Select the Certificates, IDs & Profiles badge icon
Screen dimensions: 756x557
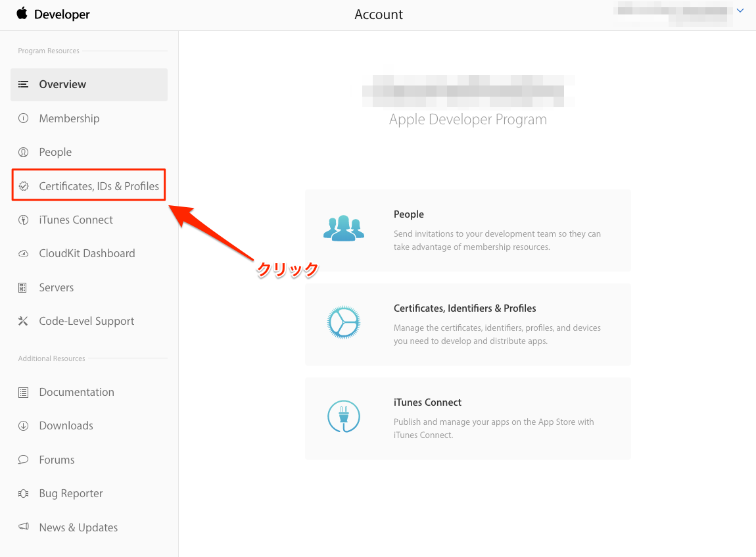click(24, 185)
